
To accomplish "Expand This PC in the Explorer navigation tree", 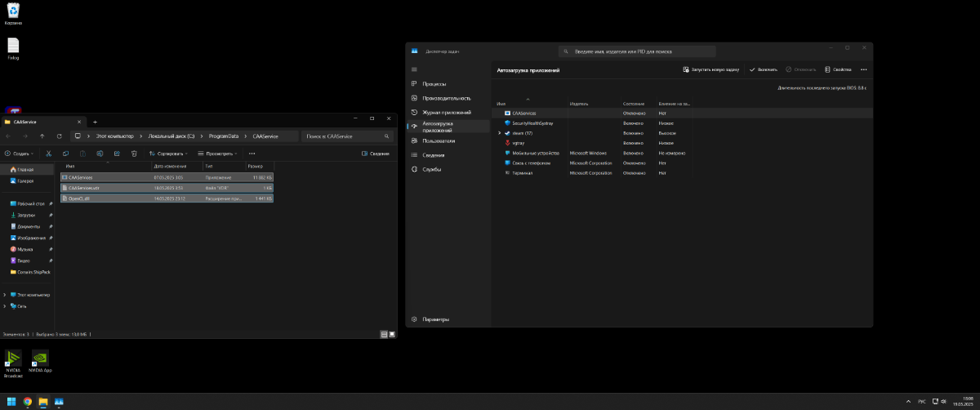I will point(5,294).
